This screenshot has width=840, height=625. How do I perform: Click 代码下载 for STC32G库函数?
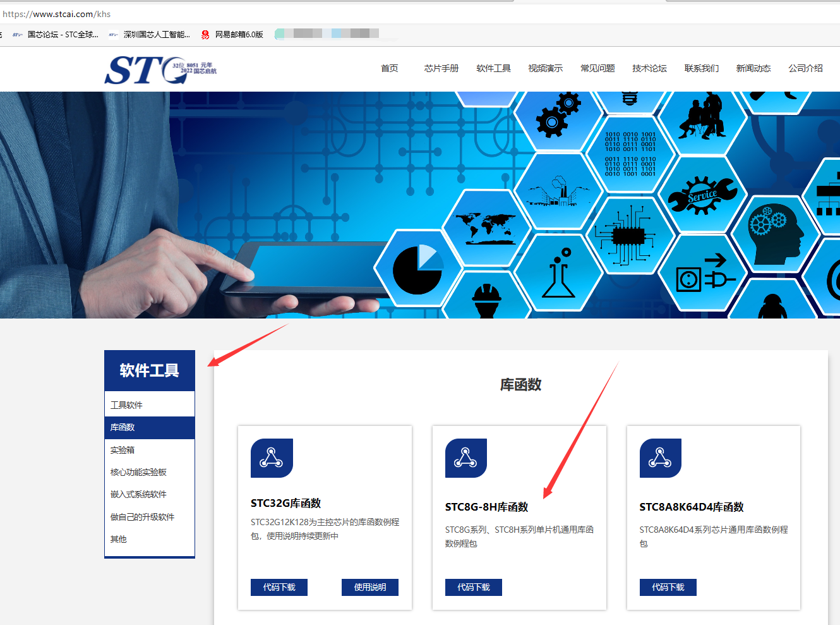coord(279,587)
